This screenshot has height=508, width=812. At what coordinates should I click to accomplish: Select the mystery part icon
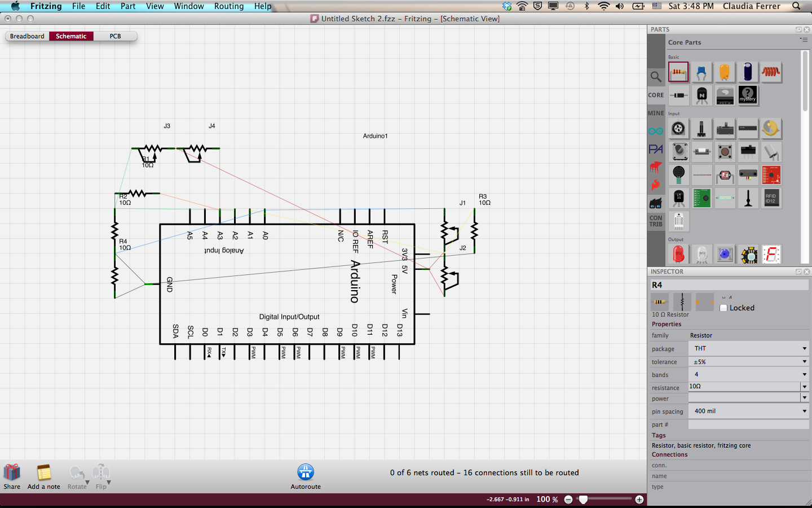point(748,95)
